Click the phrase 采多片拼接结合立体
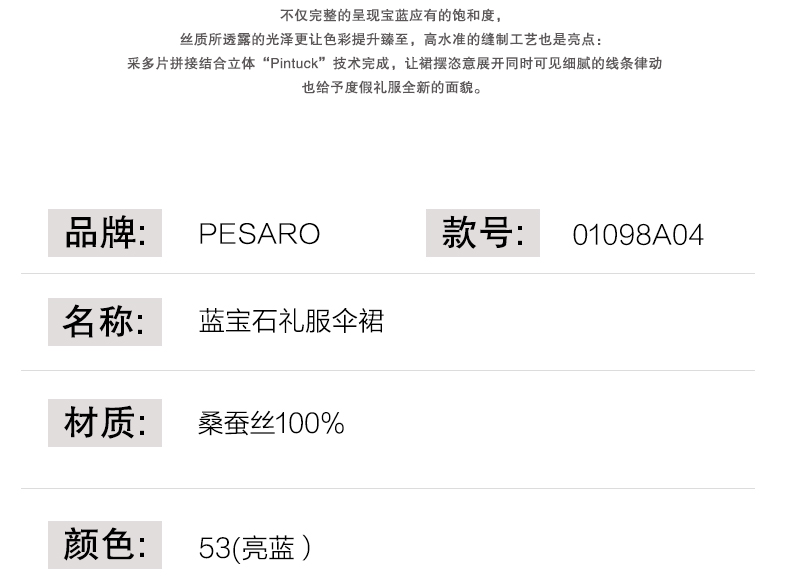Screen dimensions: 790x585 [192, 63]
